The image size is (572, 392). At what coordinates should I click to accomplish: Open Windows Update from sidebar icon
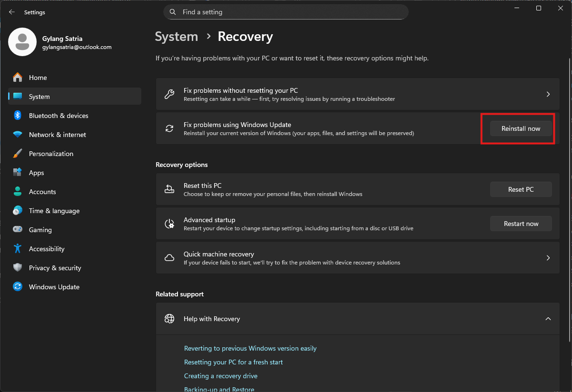[18, 287]
